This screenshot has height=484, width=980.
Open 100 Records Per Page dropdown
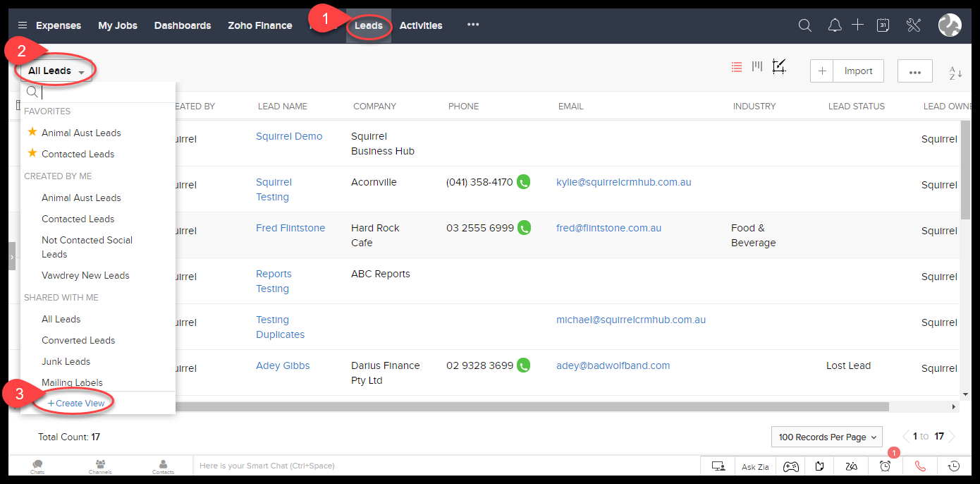click(x=827, y=437)
